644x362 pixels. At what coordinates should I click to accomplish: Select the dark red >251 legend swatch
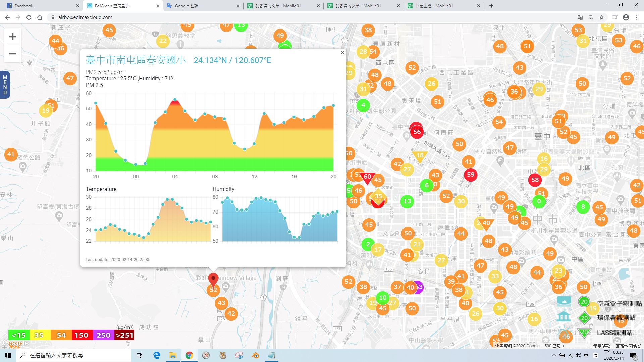(x=124, y=335)
